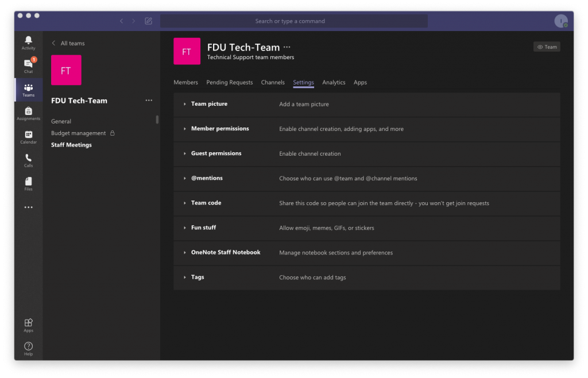The image size is (588, 378).
Task: Click 'Allow emoji, memes, GIFs, or stickers' text
Action: 327,228
